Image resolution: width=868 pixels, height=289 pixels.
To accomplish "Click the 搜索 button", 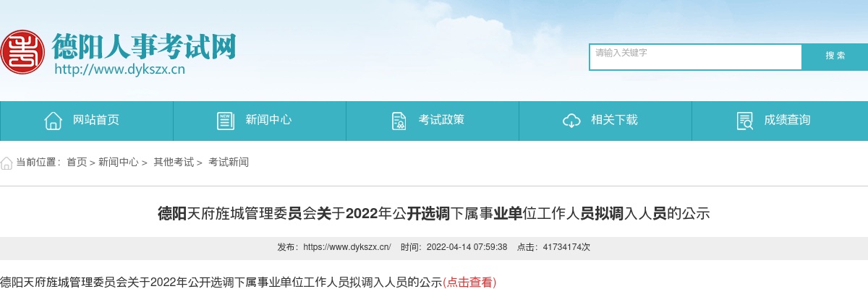I will (x=835, y=56).
